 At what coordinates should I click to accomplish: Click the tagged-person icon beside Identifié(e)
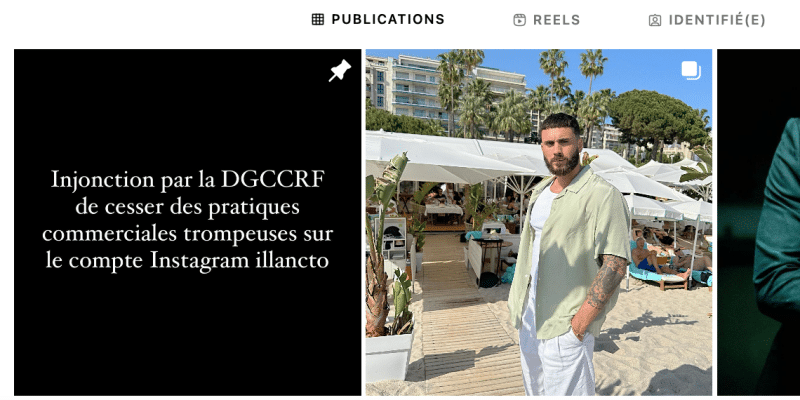pos(655,20)
